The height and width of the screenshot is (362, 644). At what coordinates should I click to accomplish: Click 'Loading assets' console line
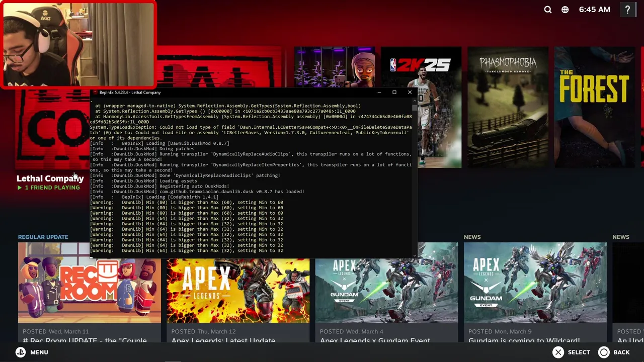(144, 181)
